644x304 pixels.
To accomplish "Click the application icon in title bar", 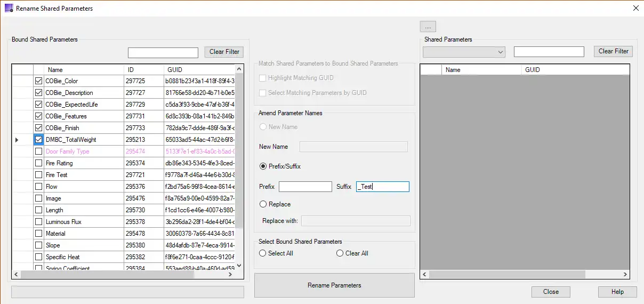I will pyautogui.click(x=8, y=8).
